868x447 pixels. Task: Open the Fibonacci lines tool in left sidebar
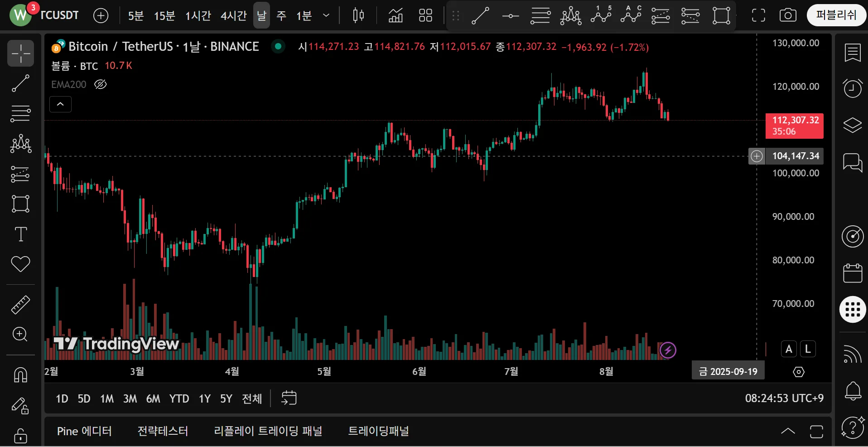pyautogui.click(x=20, y=114)
